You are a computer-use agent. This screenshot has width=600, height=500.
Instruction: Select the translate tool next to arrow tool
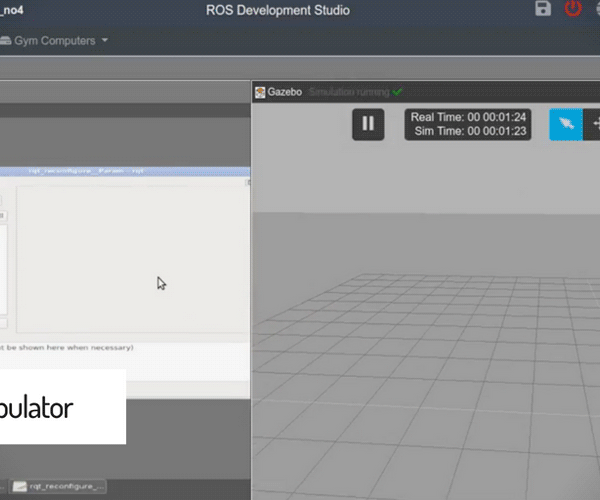pos(592,124)
